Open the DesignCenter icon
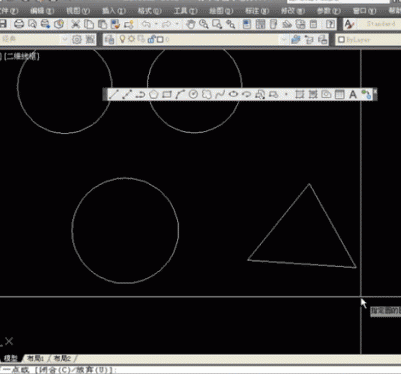The width and height of the screenshot is (401, 374). pyautogui.click(x=260, y=24)
